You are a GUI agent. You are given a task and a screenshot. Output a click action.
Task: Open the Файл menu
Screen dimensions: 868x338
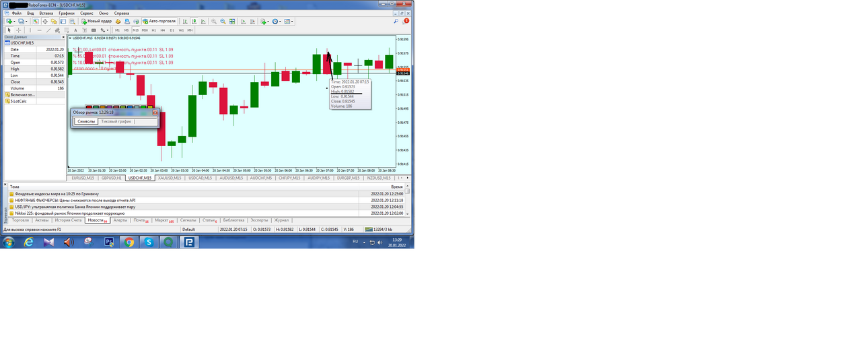click(16, 13)
